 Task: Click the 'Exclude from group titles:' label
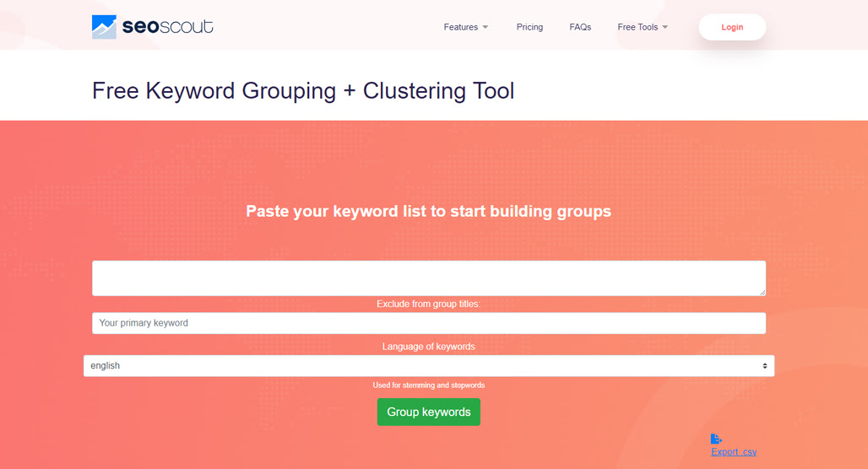428,304
